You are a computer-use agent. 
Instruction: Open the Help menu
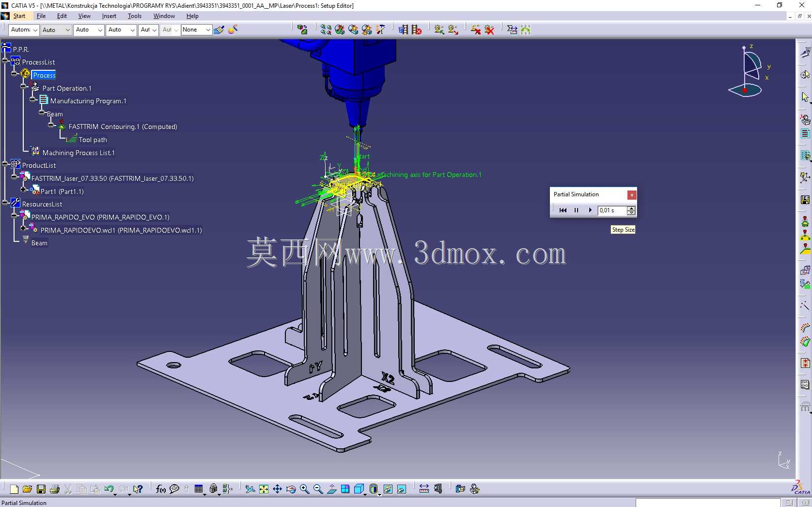192,16
